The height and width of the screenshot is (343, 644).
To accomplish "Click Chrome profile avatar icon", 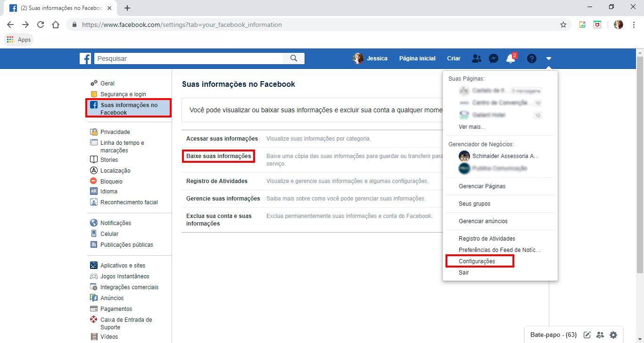I will (x=619, y=25).
